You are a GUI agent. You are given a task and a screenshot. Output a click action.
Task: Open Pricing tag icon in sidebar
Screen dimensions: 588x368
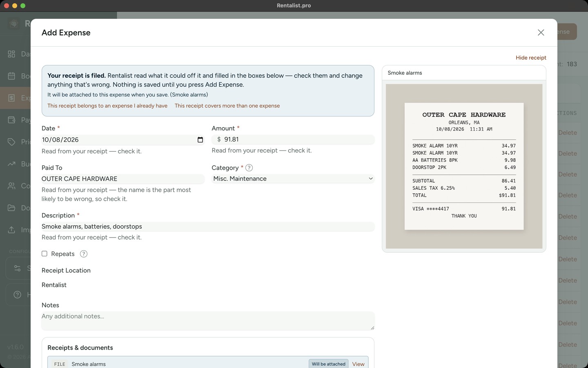(x=11, y=142)
